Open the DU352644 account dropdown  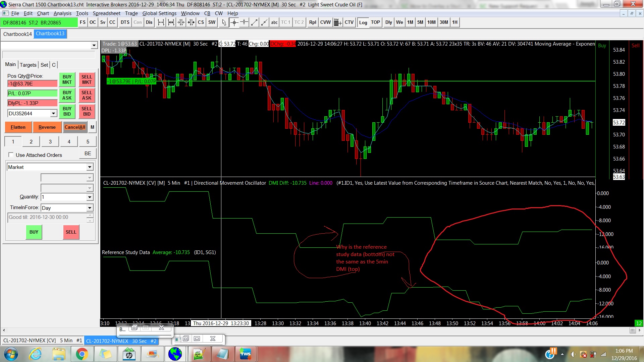53,113
